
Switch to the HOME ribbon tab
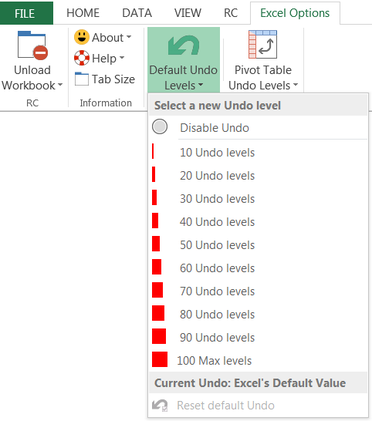pos(83,13)
